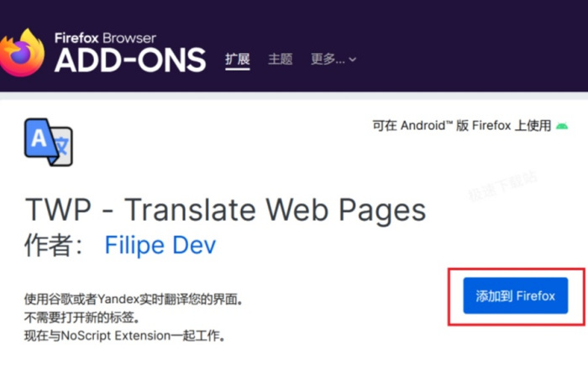Click the description line mentioning Yandex
This screenshot has width=588, height=365.
(138, 300)
